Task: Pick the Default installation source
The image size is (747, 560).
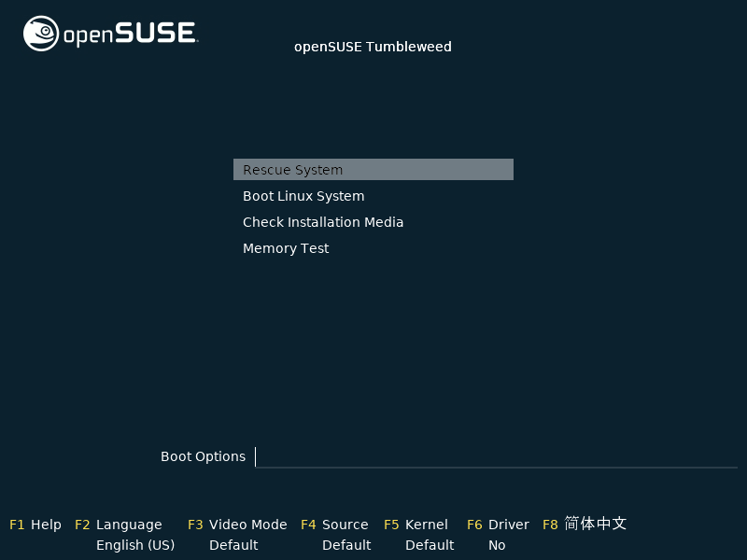Action: pos(346,545)
